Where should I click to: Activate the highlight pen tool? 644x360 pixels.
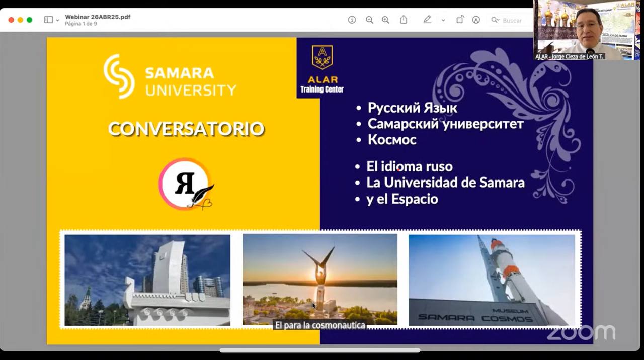pos(427,20)
